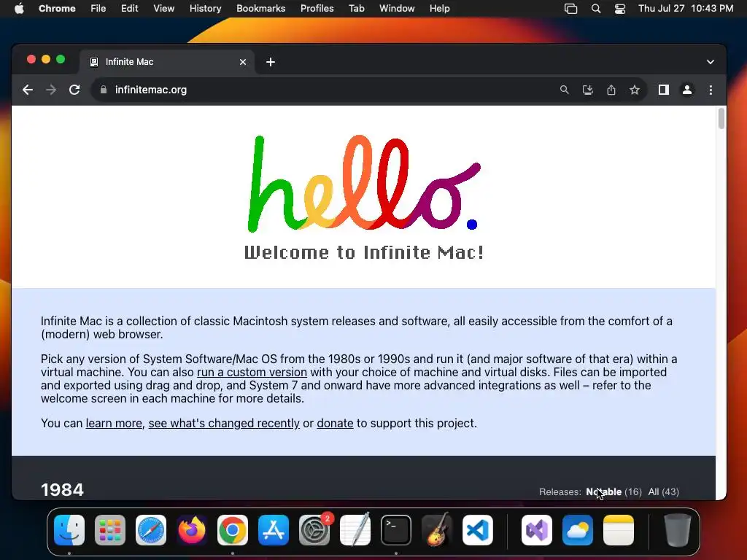
Task: Open the View menu
Action: tap(164, 8)
